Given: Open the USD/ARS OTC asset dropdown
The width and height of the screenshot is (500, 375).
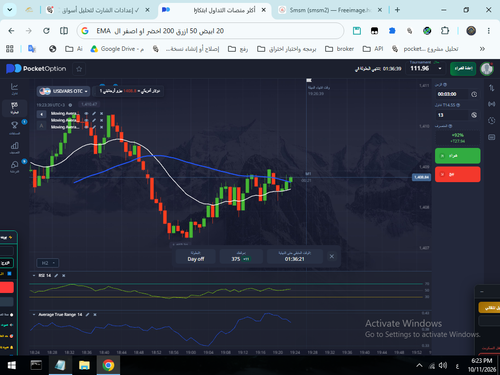Looking at the screenshot, I should [63, 91].
